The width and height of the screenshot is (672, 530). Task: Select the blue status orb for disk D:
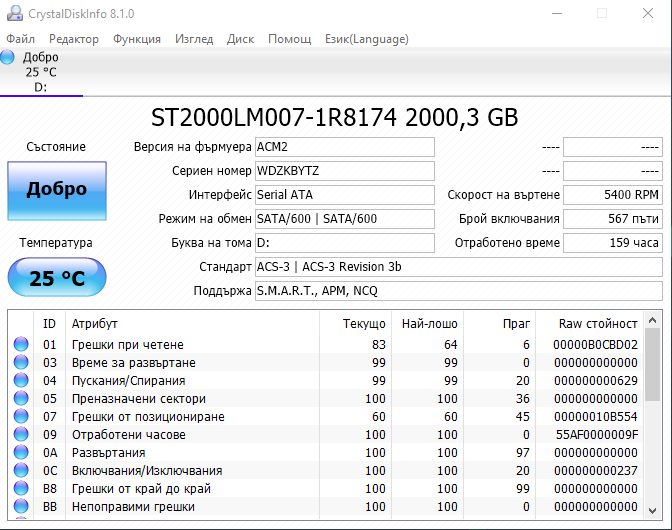coord(7,57)
